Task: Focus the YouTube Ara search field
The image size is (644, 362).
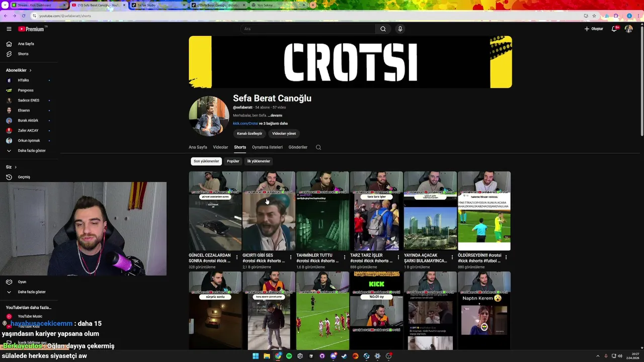Action: tap(308, 29)
